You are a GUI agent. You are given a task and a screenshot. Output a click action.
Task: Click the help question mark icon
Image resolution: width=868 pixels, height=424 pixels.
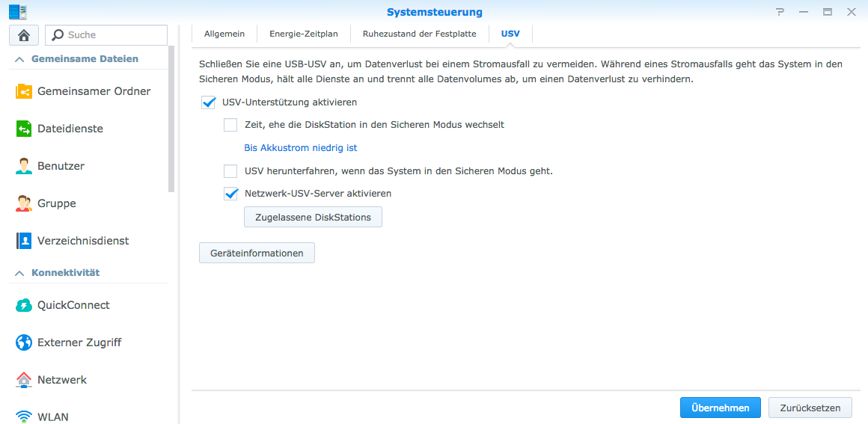click(x=780, y=12)
